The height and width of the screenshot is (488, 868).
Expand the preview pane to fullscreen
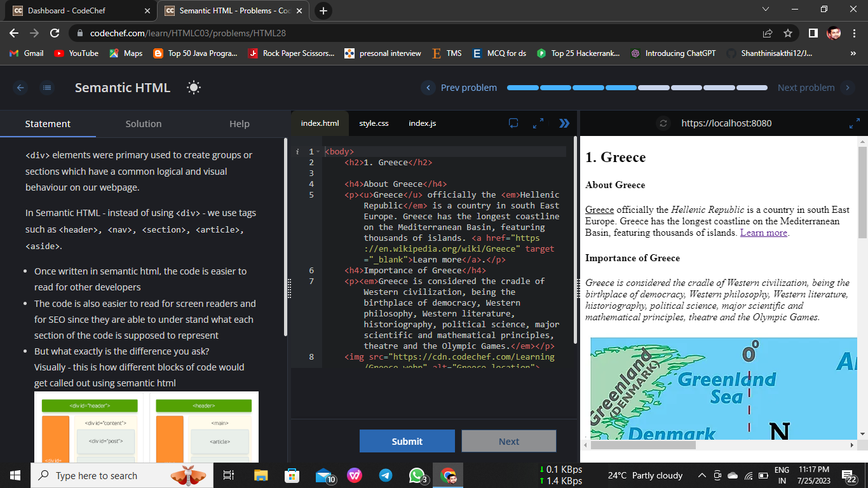tap(854, 123)
